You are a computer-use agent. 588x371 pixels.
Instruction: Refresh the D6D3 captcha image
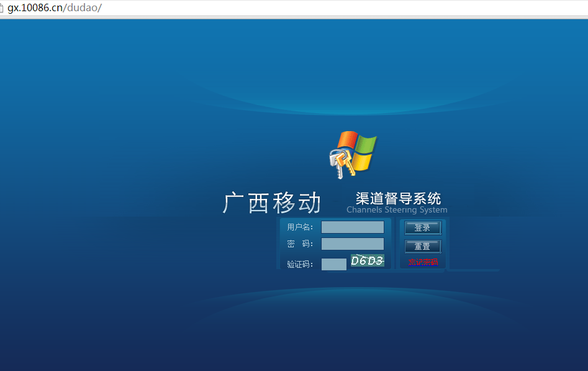(368, 260)
